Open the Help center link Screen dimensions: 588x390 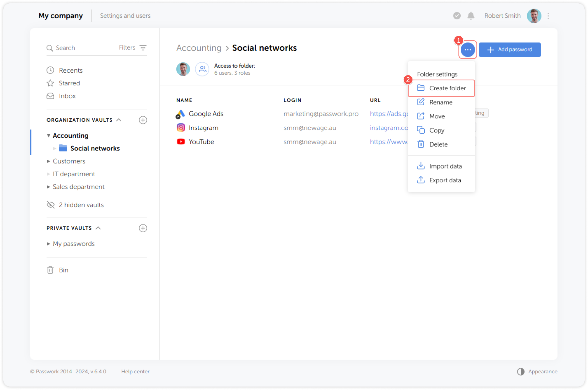pyautogui.click(x=135, y=371)
